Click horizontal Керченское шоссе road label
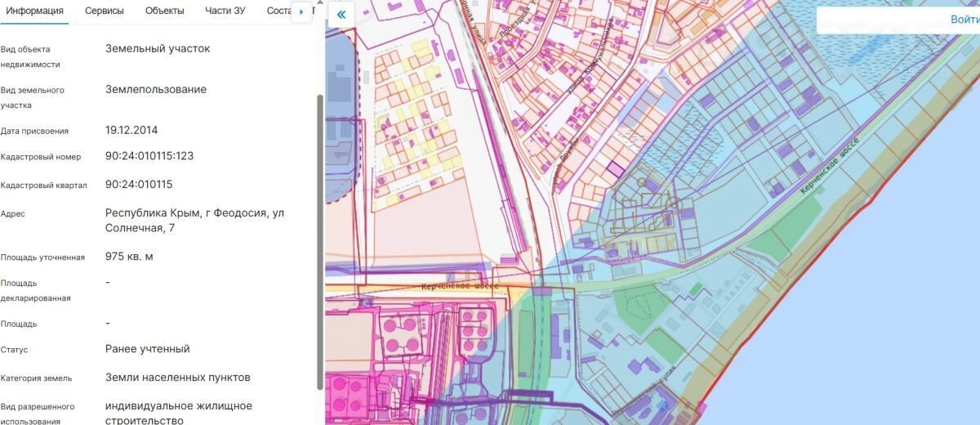 pyautogui.click(x=460, y=287)
